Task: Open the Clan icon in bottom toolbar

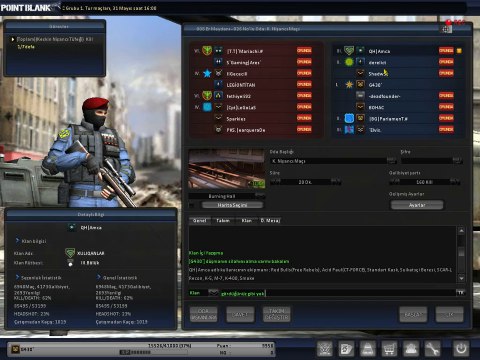Action: [x=325, y=349]
